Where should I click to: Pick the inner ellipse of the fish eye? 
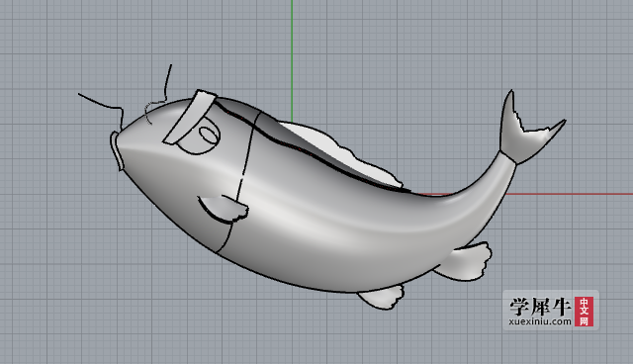coord(209,135)
